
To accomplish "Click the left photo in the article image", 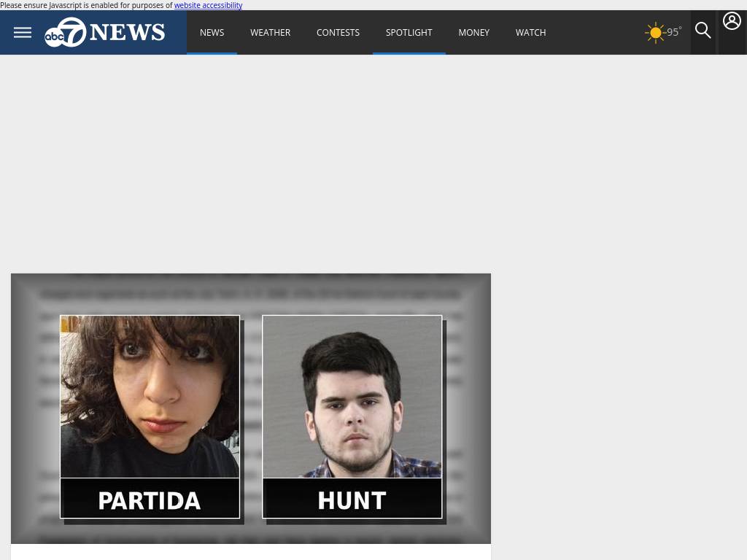I will click(x=150, y=397).
